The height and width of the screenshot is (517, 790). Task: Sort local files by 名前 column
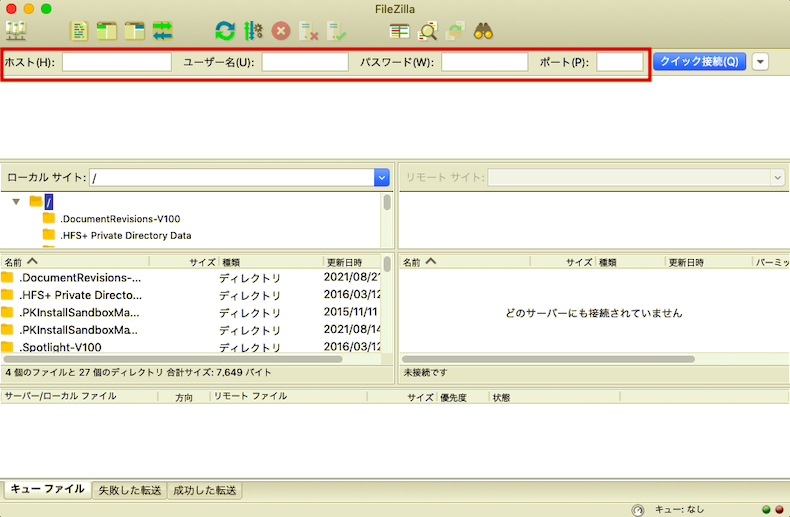pyautogui.click(x=75, y=262)
